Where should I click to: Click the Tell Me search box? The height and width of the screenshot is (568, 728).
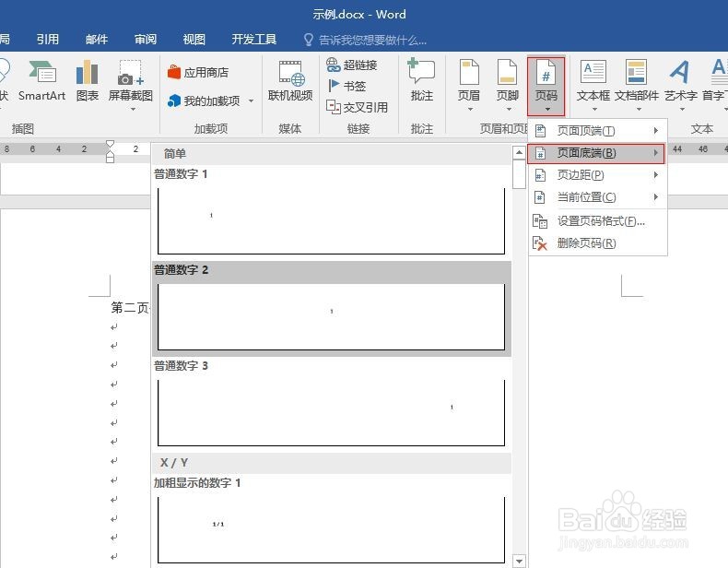coord(373,40)
